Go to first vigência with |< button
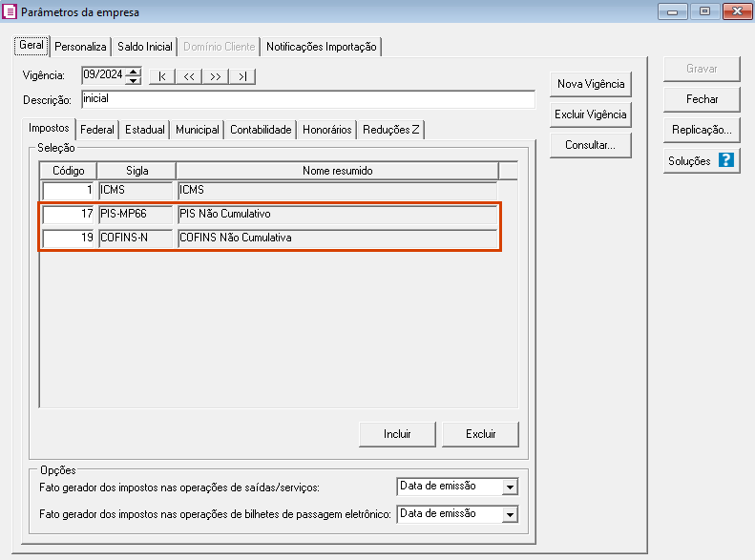This screenshot has width=755, height=560. click(162, 76)
